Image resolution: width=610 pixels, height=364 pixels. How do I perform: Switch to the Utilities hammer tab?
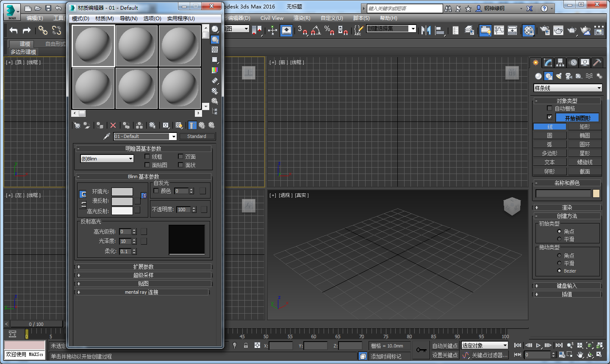tap(597, 63)
